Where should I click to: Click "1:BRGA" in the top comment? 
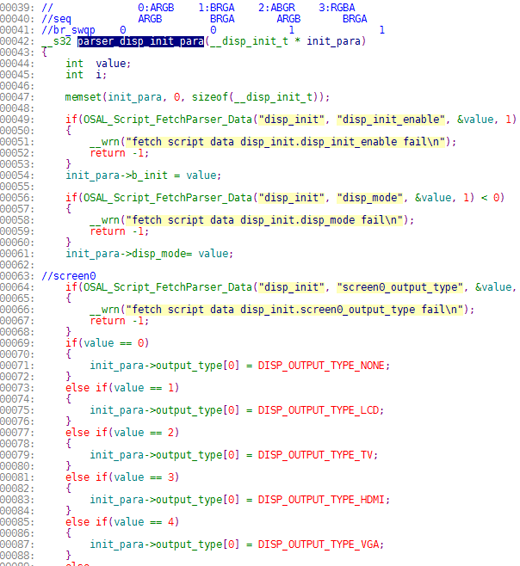[x=217, y=8]
